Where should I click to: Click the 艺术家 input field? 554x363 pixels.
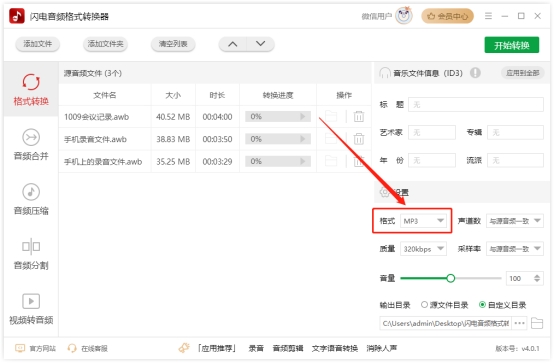click(432, 133)
